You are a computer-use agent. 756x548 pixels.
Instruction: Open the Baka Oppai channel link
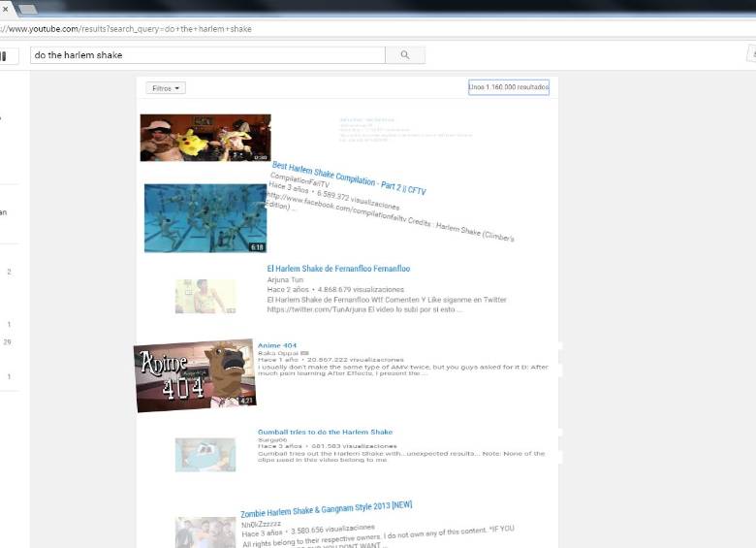click(x=278, y=353)
